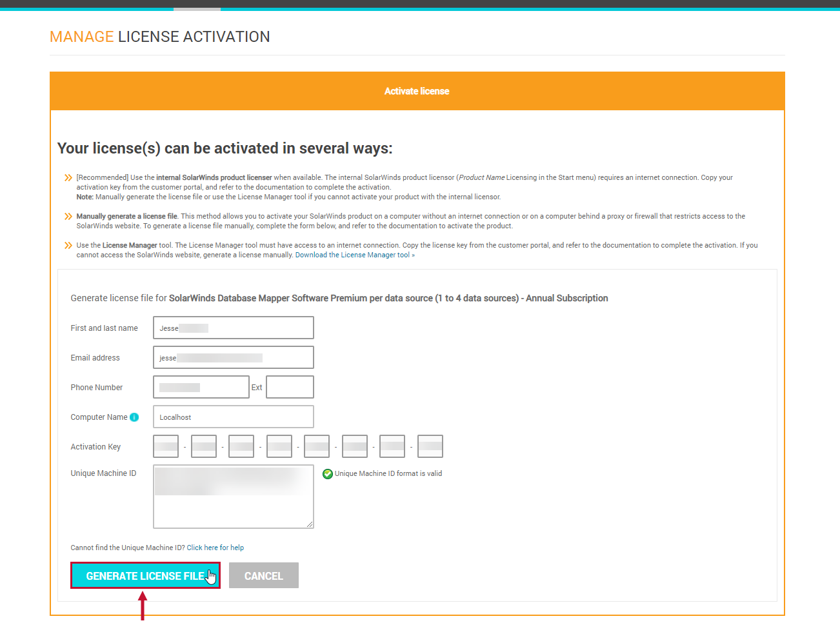Click the 'internal SolarWinds product licenser' bold text
This screenshot has width=840, height=623.
click(214, 177)
